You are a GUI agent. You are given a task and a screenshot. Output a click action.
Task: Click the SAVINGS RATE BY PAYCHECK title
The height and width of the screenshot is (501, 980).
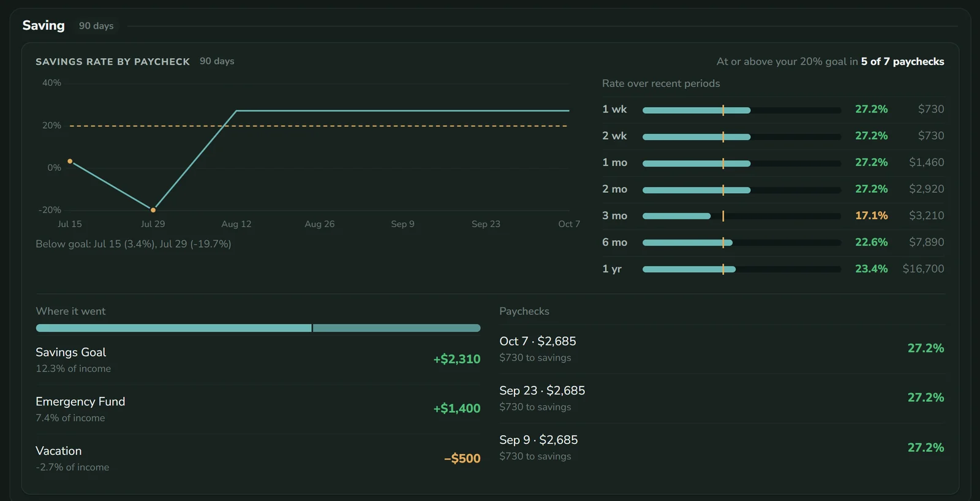tap(113, 62)
